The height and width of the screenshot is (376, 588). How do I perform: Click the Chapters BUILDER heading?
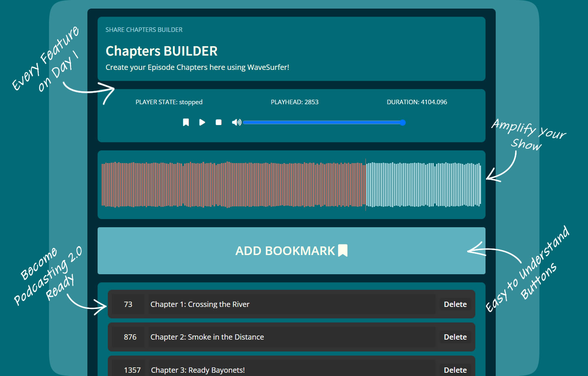(x=162, y=51)
